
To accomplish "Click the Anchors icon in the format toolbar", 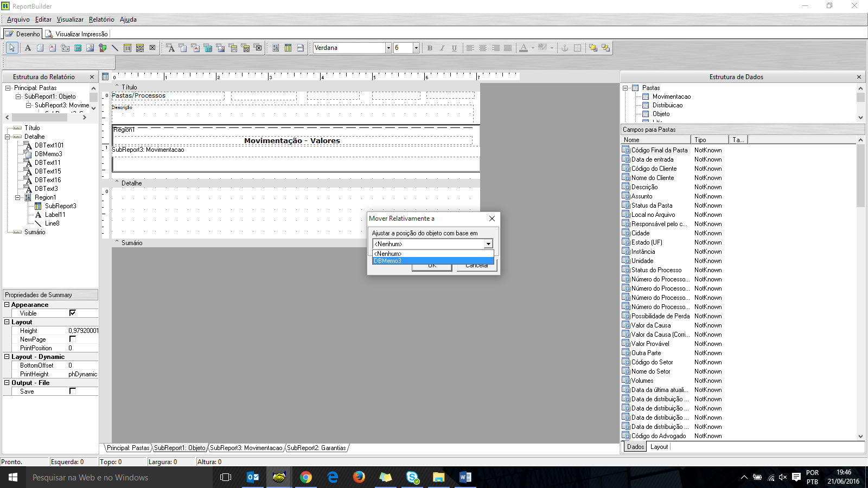I will [x=565, y=48].
